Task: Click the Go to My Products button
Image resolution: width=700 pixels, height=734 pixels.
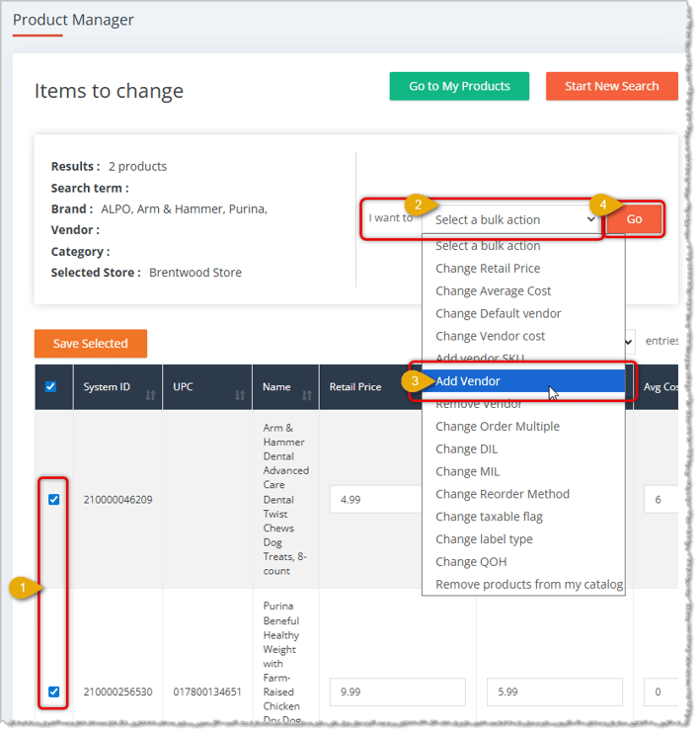Action: point(459,86)
